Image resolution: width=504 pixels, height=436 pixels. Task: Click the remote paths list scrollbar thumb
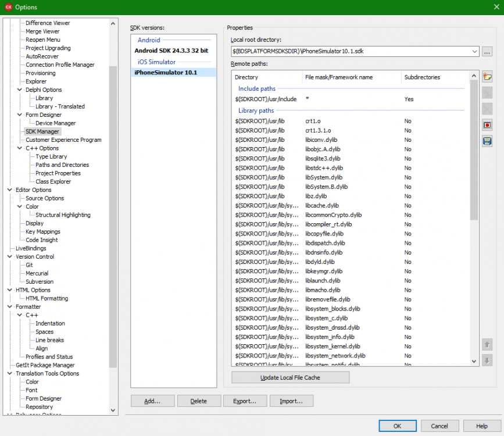point(474,150)
